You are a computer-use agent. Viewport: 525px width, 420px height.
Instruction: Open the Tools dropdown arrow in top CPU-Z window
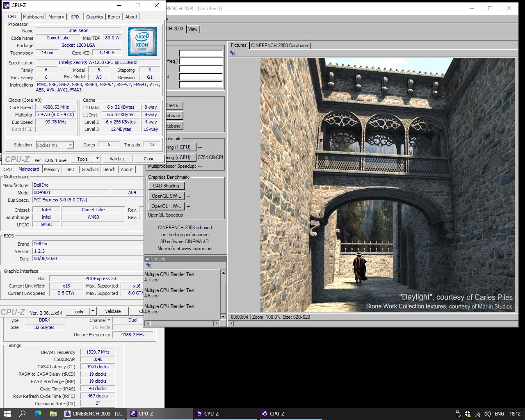coord(97,159)
